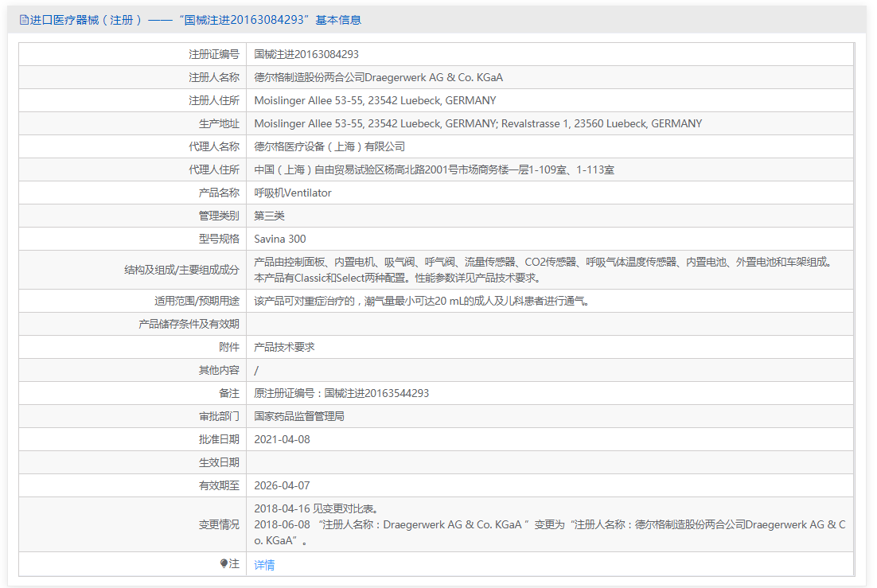Click the 适用范围/预期用途 label
Image resolution: width=877 pixels, height=588 pixels.
197,301
